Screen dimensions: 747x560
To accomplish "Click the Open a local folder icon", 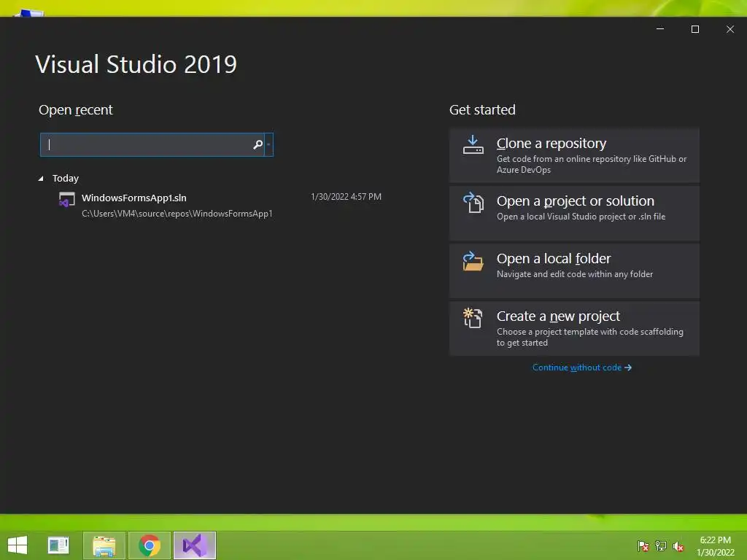I will pyautogui.click(x=473, y=261).
